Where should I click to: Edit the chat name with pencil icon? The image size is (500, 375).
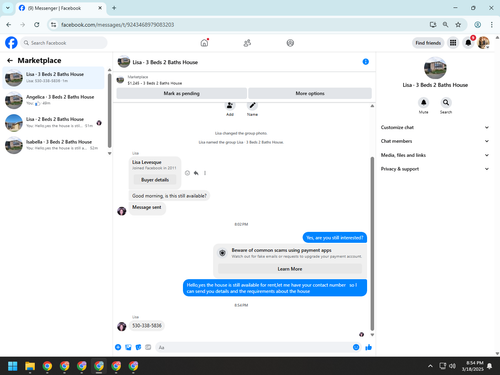[x=252, y=106]
